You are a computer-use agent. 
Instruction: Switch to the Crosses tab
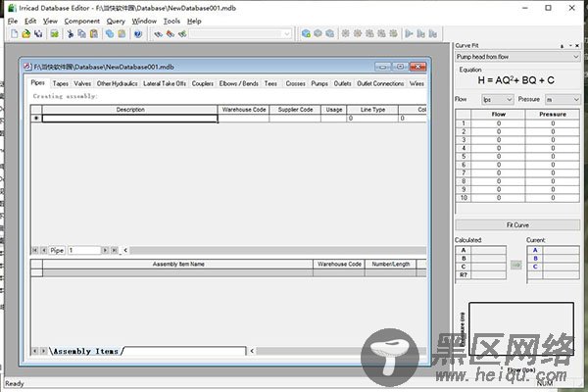tap(296, 83)
